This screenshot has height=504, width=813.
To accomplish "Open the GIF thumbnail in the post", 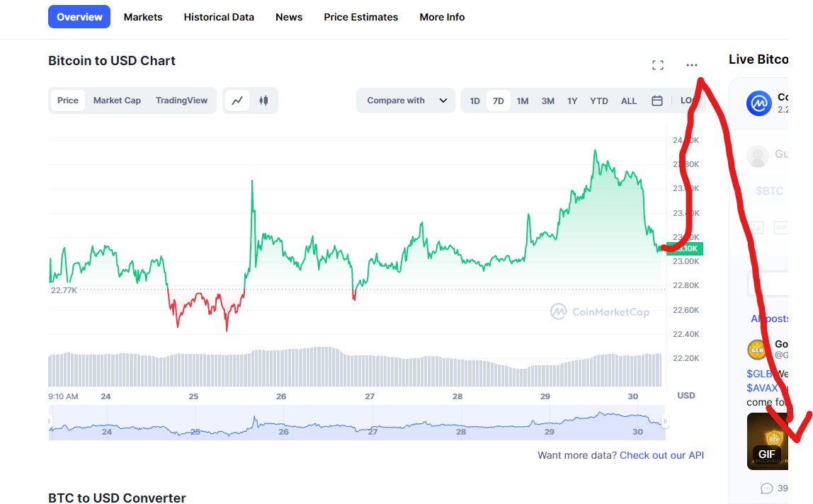I will point(768,441).
